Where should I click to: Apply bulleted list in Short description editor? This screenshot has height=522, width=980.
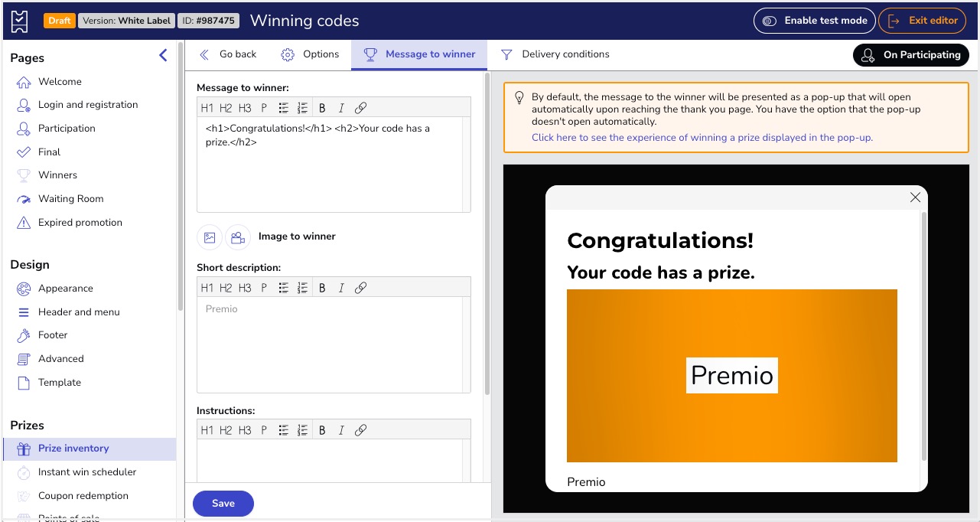(283, 289)
